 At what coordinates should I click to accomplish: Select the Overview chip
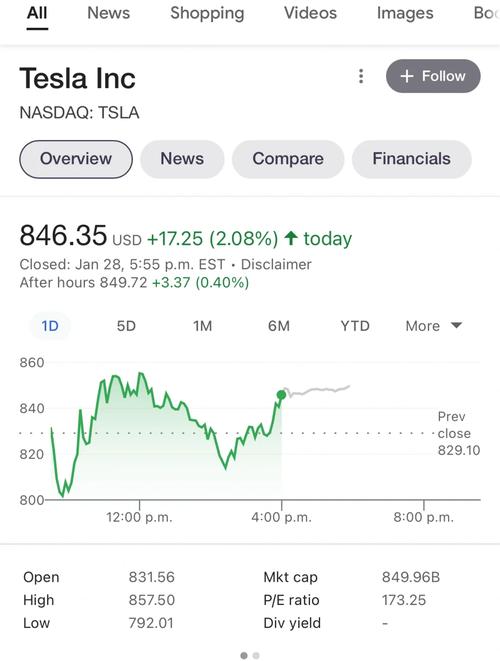[x=76, y=159]
